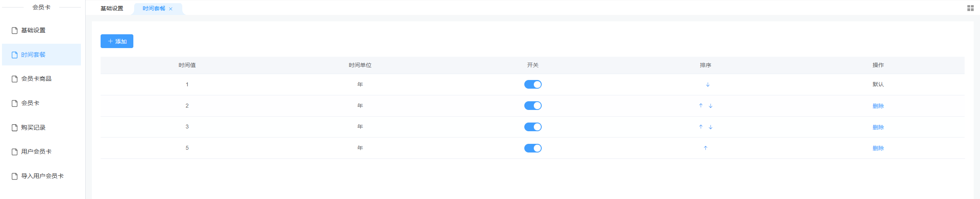This screenshot has height=199, width=980.
Task: Select the 时间套餐 tab
Action: (154, 9)
